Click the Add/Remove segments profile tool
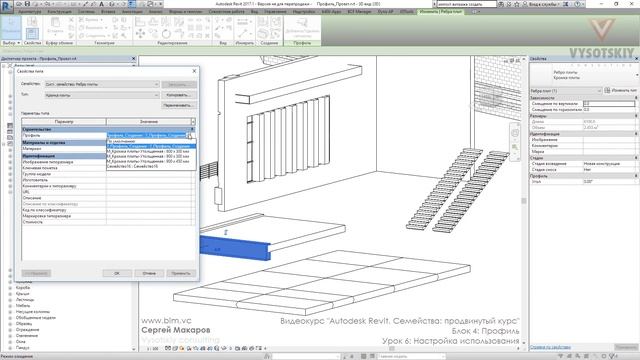Viewport: 640px width, 360px height. (302, 28)
